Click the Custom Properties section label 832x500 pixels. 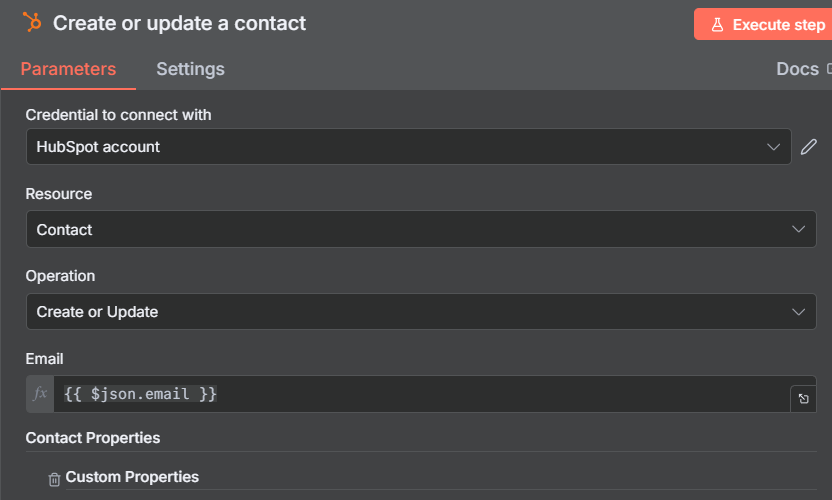(132, 477)
